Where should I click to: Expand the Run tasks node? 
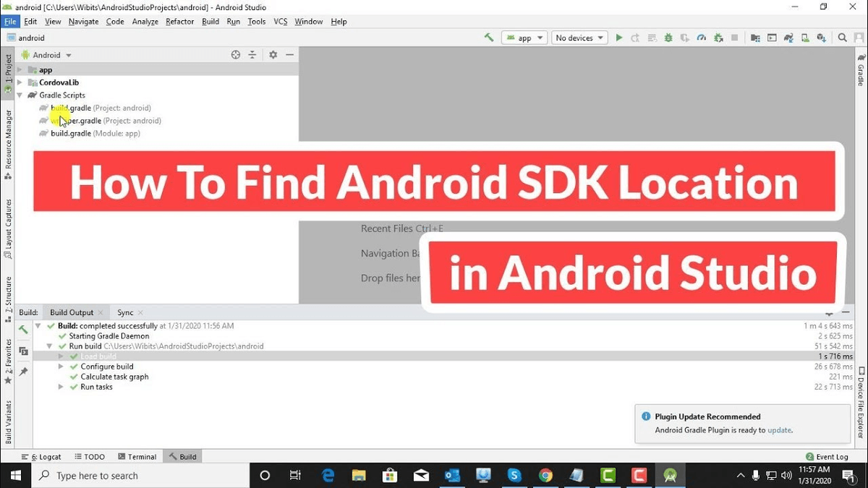[x=61, y=387]
